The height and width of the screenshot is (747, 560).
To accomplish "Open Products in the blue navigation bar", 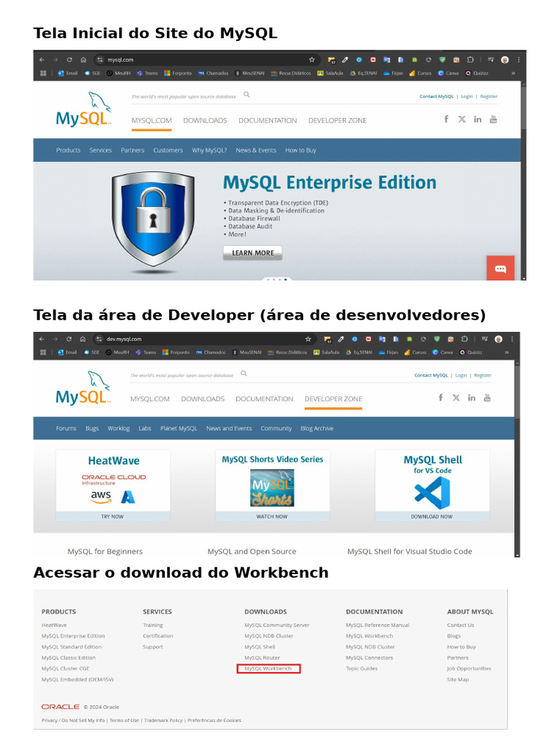I will (x=68, y=150).
